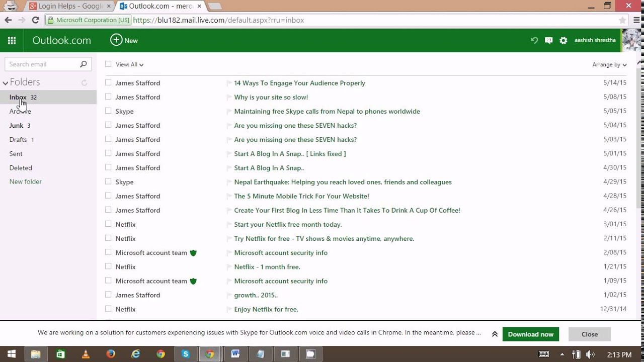The image size is (644, 362).
Task: Click the Outlook.com logo text
Action: click(61, 41)
